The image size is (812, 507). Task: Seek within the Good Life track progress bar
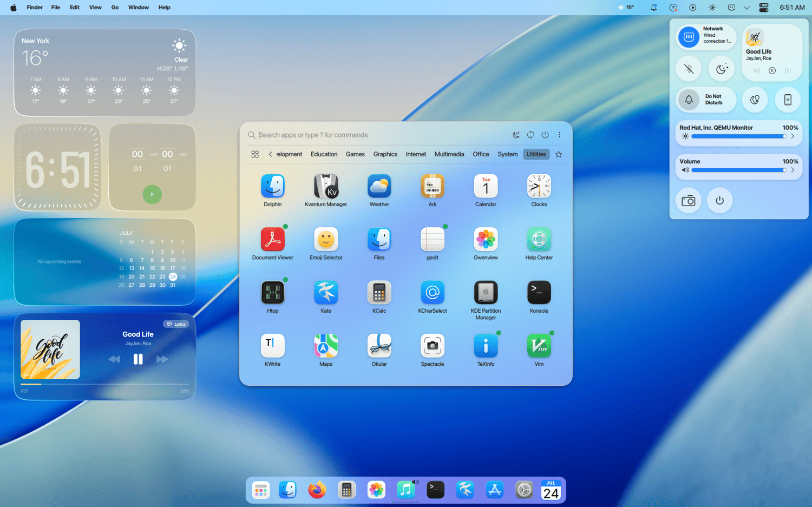[104, 384]
